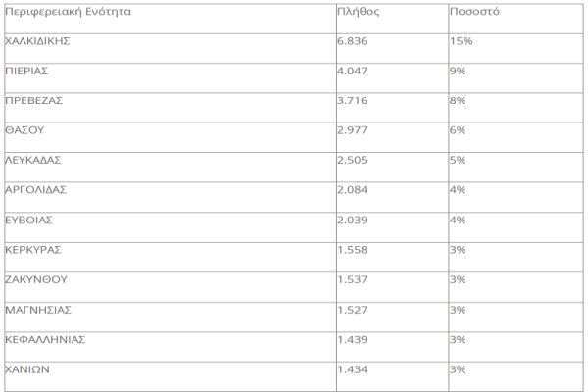
Task: Click the ΘΑΣΟΥ region cell
Action: coord(25,130)
